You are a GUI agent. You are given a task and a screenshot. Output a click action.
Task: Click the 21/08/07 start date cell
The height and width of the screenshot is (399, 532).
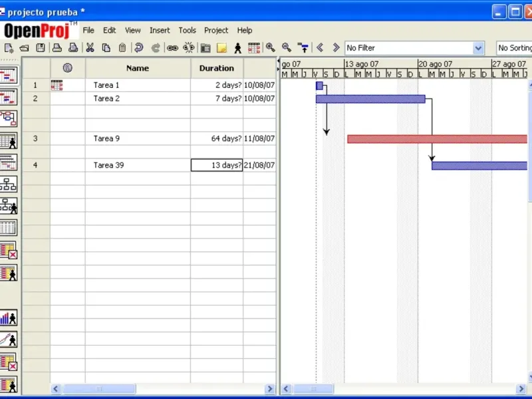point(259,165)
